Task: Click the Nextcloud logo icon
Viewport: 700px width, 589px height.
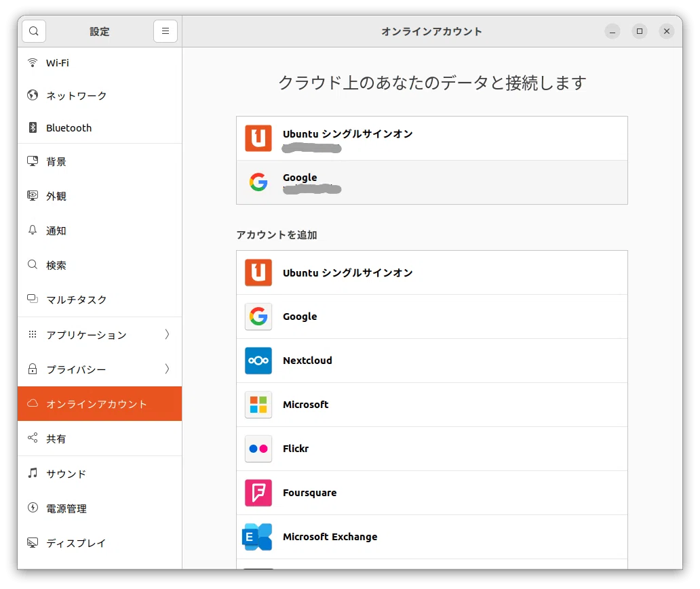Action: coord(258,361)
